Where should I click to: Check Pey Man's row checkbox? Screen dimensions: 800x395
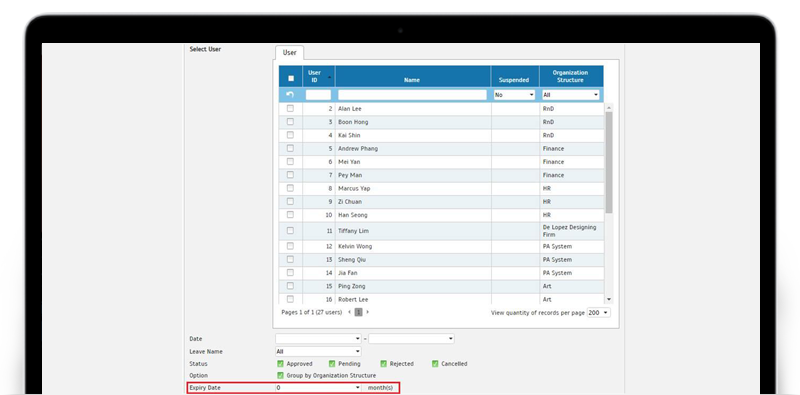290,175
